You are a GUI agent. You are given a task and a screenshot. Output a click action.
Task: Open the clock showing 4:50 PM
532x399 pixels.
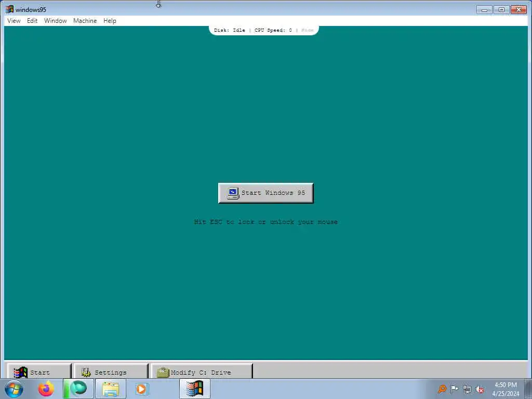pos(506,389)
